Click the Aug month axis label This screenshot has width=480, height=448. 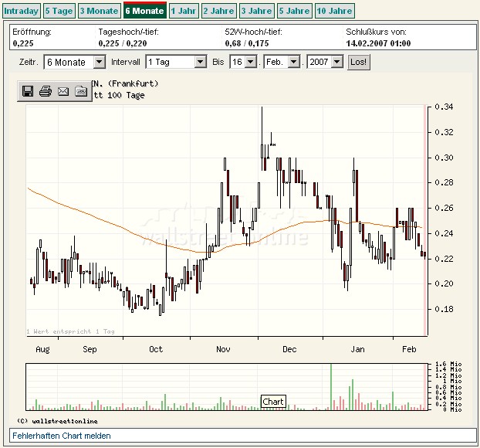[x=42, y=349]
